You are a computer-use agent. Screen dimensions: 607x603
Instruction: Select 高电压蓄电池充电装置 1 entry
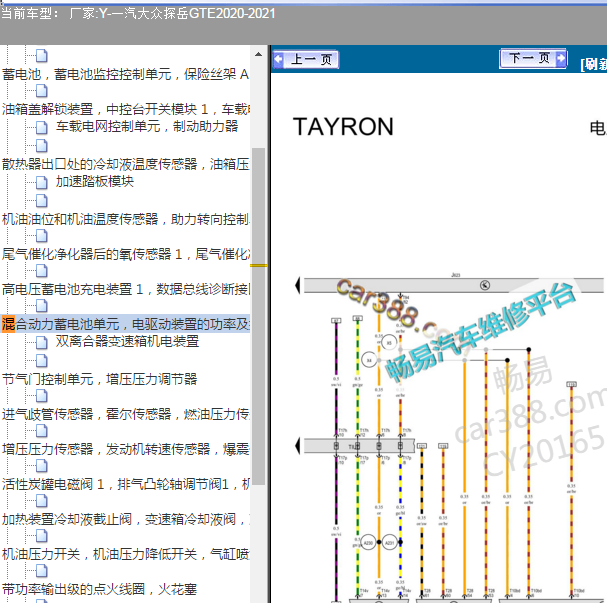tap(125, 289)
